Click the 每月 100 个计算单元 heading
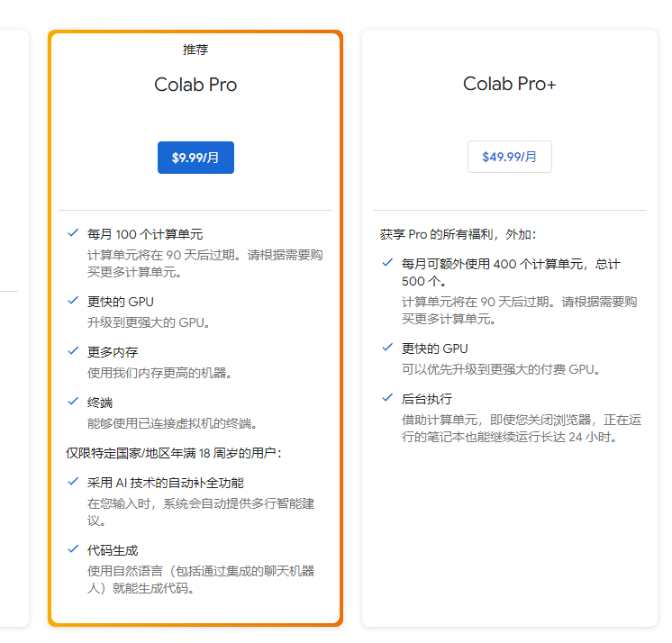 click(x=145, y=234)
